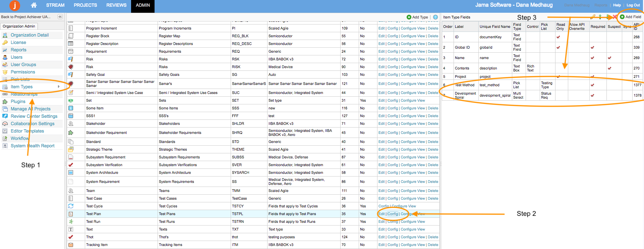Open Workflow in the sidebar
This screenshot has width=644, height=249.
point(20,138)
